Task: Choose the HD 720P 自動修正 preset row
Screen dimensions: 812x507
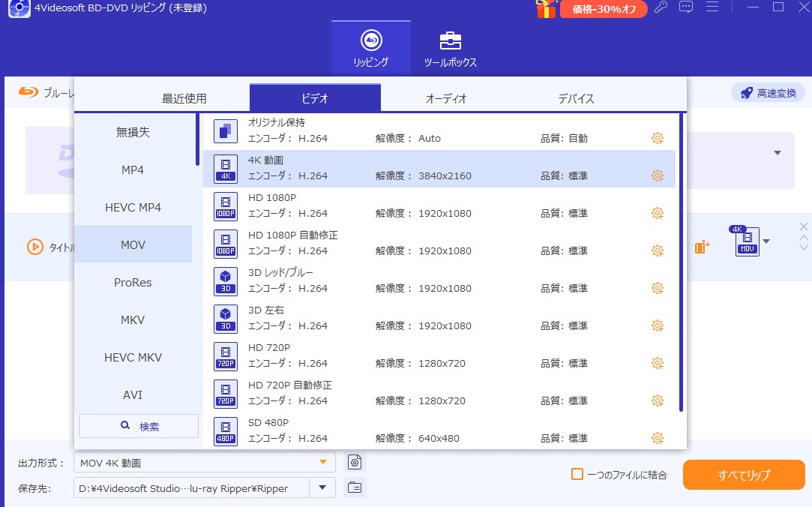Action: [x=439, y=394]
